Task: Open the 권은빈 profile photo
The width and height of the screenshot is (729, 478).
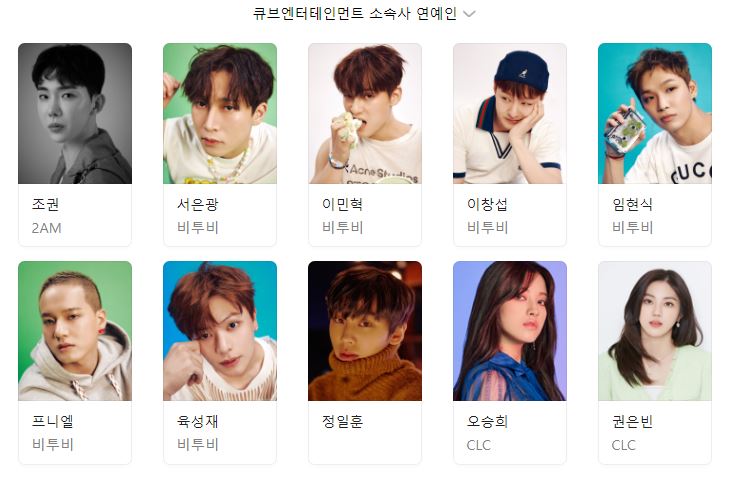Action: pyautogui.click(x=655, y=331)
